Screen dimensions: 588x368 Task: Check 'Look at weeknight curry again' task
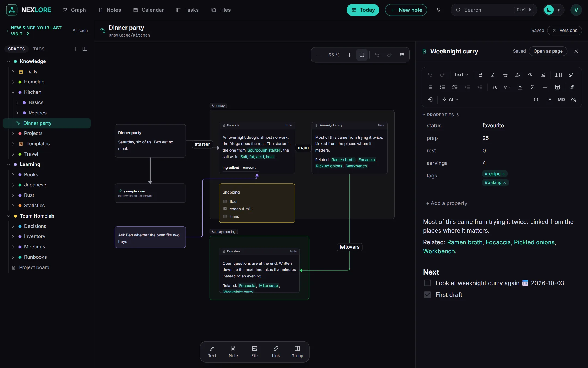(427, 283)
